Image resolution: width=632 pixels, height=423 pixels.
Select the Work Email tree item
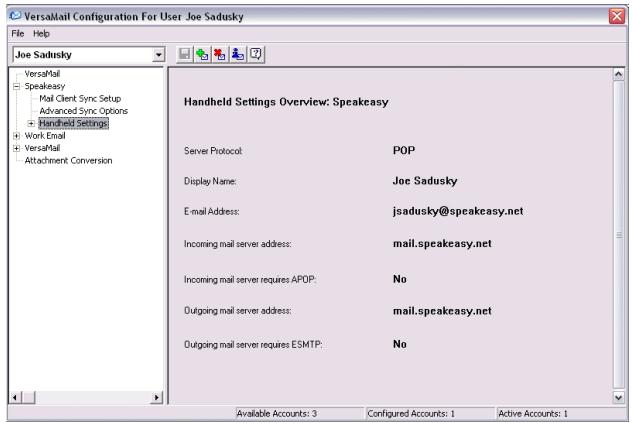45,136
